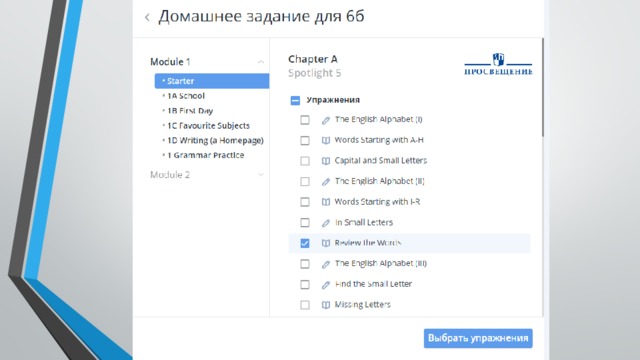The image size is (640, 360).
Task: Click the exercise list vertical scrollbar
Action: [x=542, y=88]
